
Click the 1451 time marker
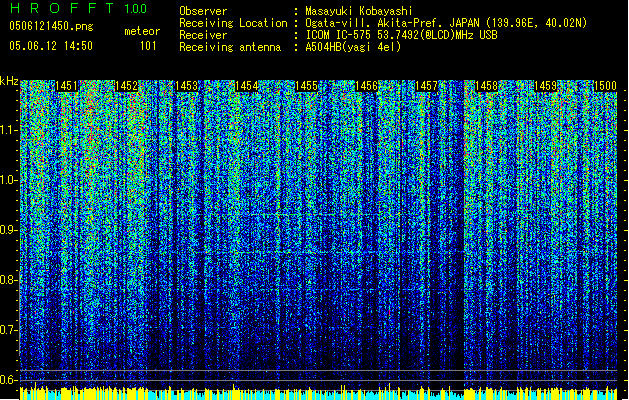pyautogui.click(x=66, y=86)
